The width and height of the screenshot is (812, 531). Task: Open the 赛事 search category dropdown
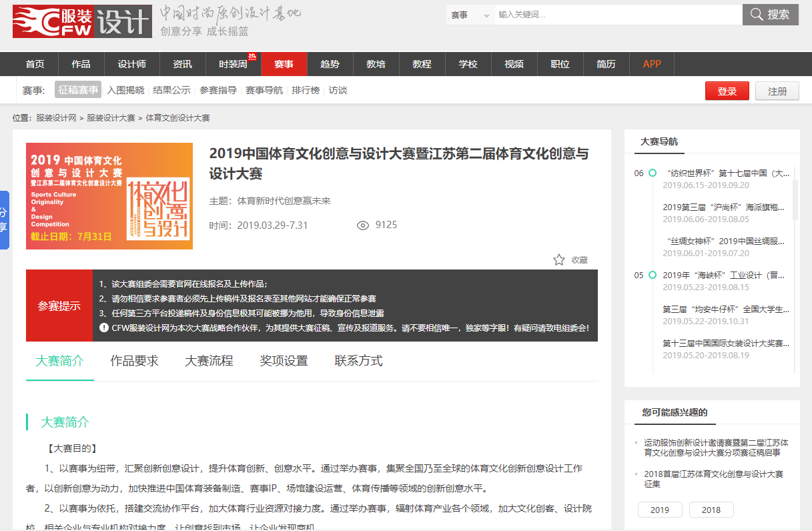coord(470,15)
